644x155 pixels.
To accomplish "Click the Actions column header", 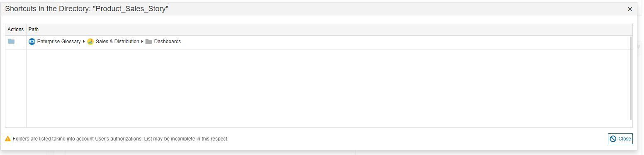I will [x=16, y=30].
